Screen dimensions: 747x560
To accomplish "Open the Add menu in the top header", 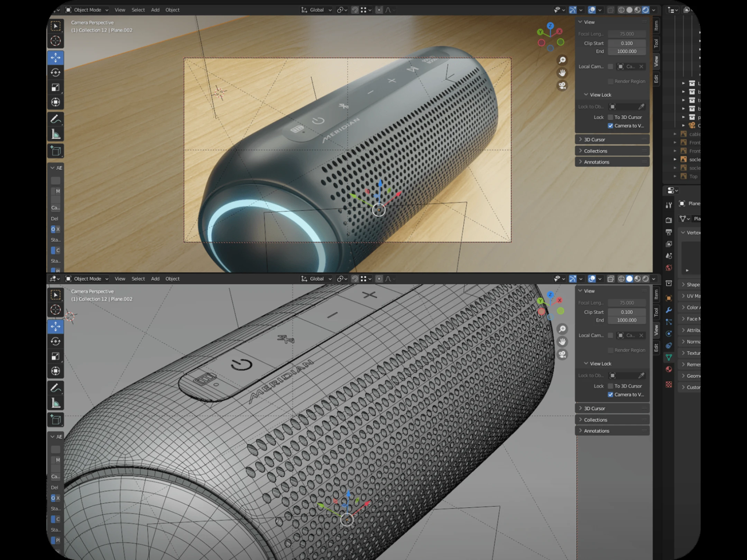I will point(155,10).
